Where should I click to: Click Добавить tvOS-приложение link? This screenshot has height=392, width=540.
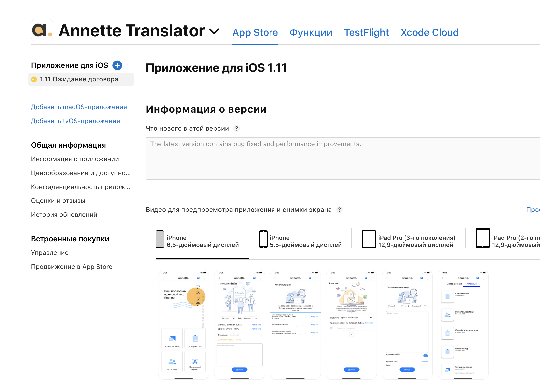75,121
